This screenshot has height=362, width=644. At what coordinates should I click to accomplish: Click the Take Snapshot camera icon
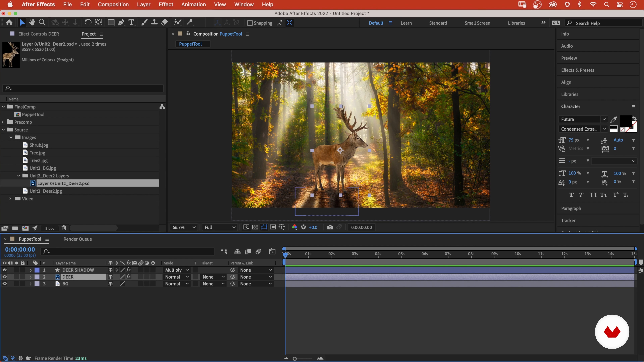tap(330, 227)
